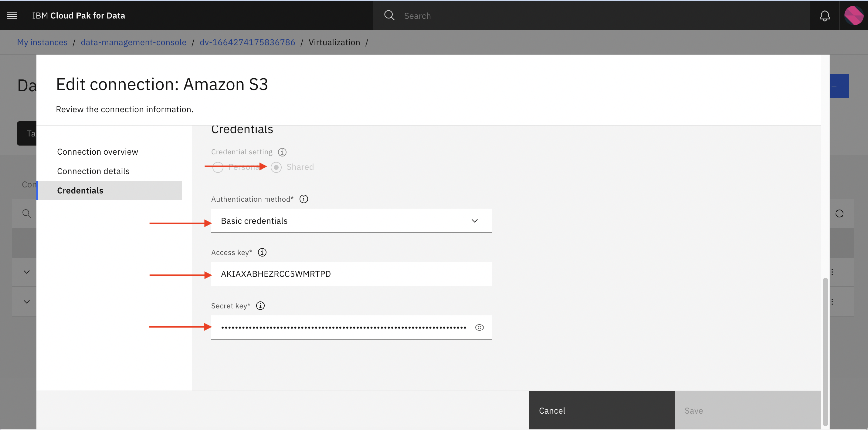
Task: Click the blue plus button behind dialog
Action: (839, 86)
